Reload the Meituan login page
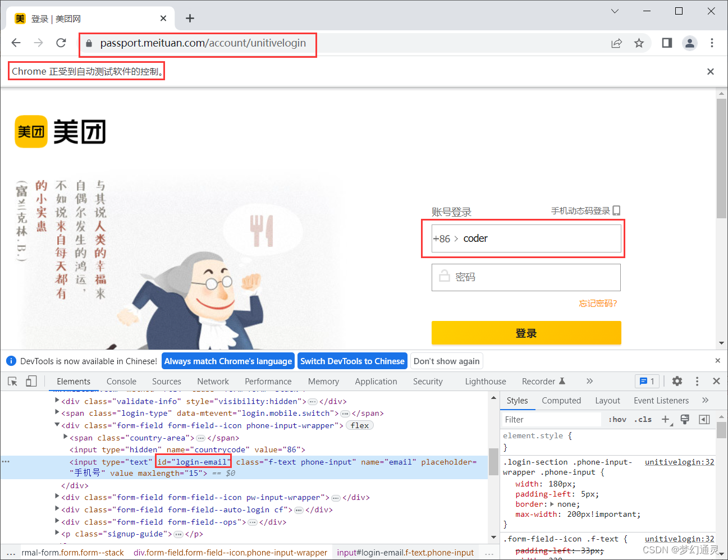 (x=61, y=43)
